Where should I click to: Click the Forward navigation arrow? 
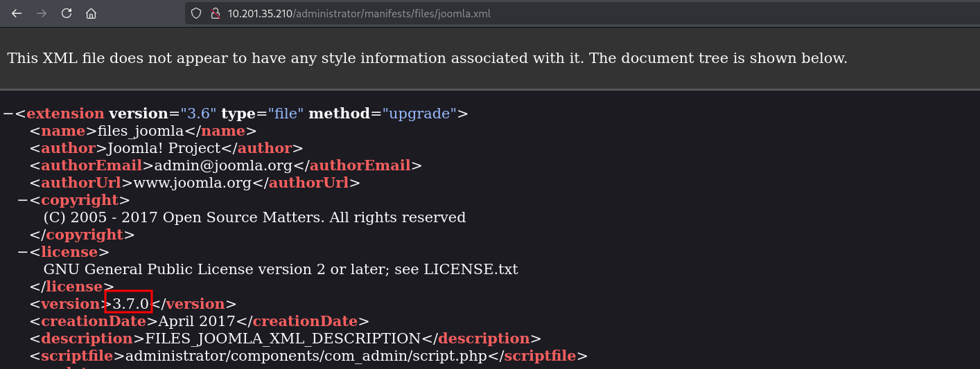[x=42, y=13]
